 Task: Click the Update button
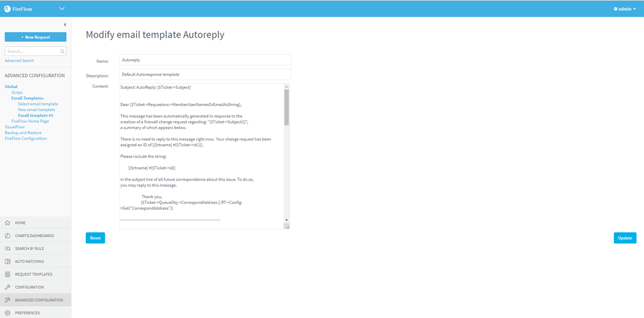point(625,238)
